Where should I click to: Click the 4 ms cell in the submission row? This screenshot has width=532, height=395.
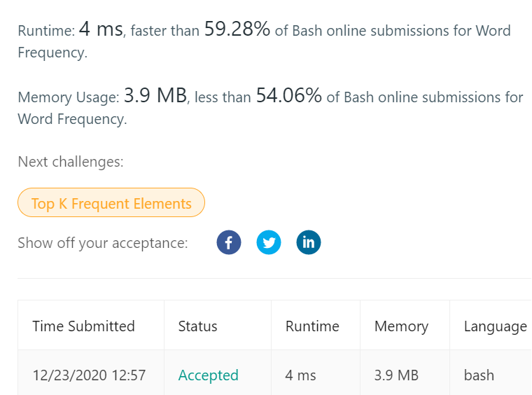click(300, 375)
